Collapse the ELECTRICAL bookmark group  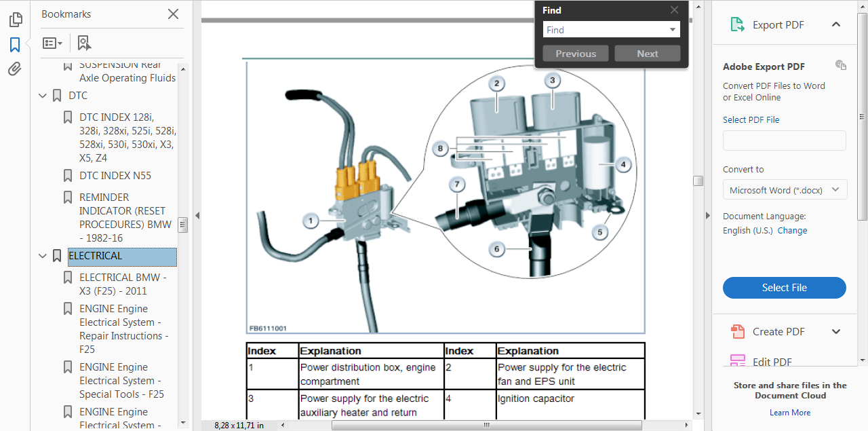43,256
